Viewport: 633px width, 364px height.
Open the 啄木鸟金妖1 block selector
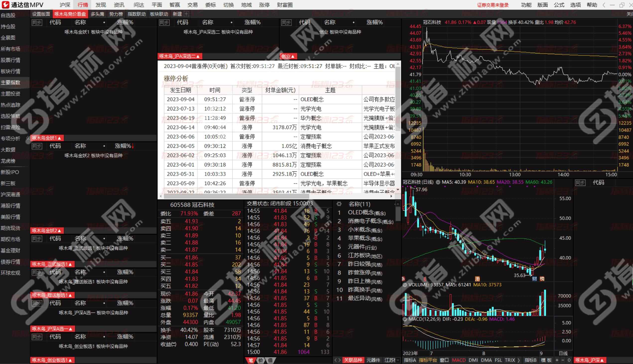pyautogui.click(x=47, y=138)
